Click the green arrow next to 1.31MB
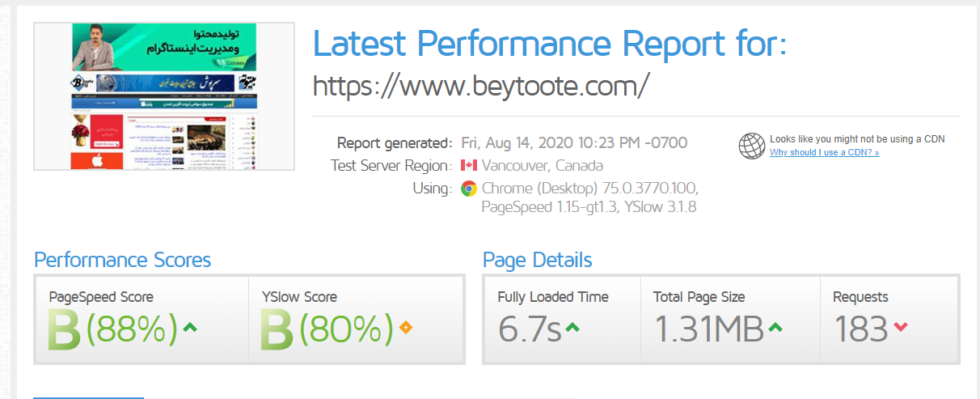Screen dimensions: 980x399 pos(775,328)
